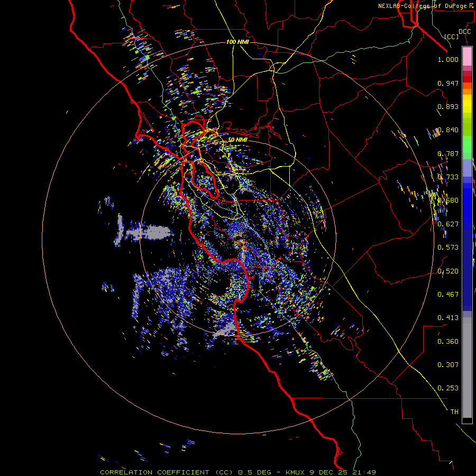476x476 pixels.
Task: Click the TH threshold label in the legend
Action: tap(454, 412)
